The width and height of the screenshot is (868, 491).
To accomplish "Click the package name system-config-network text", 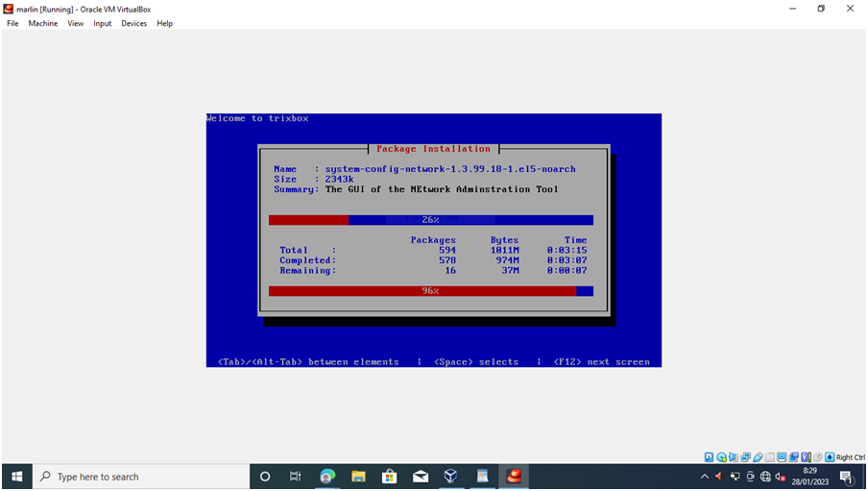I will 450,169.
